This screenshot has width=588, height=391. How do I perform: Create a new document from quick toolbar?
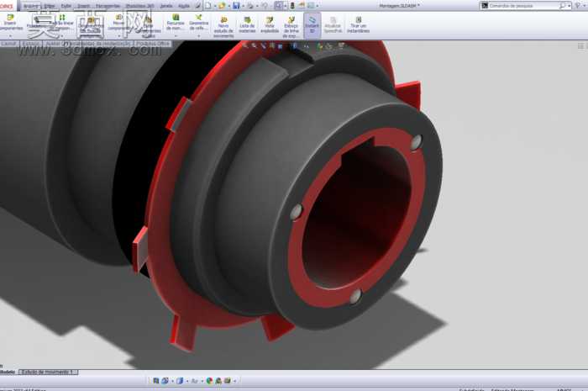[208, 6]
